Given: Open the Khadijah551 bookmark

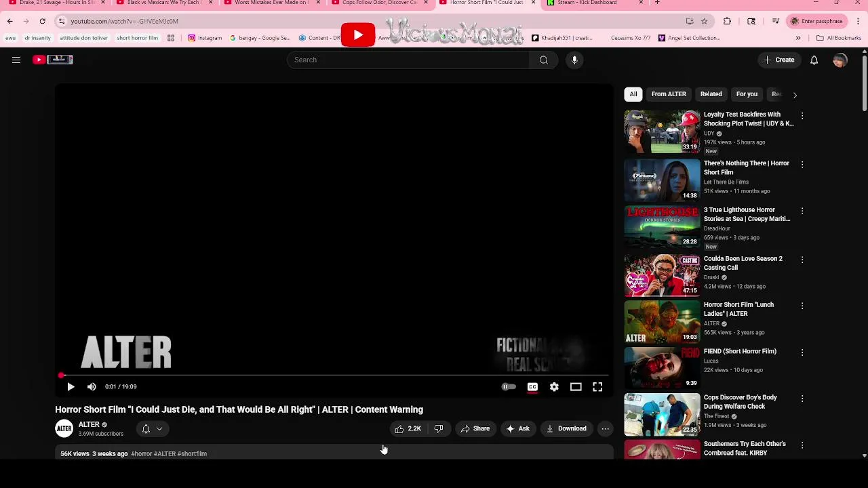Looking at the screenshot, I should pos(562,38).
